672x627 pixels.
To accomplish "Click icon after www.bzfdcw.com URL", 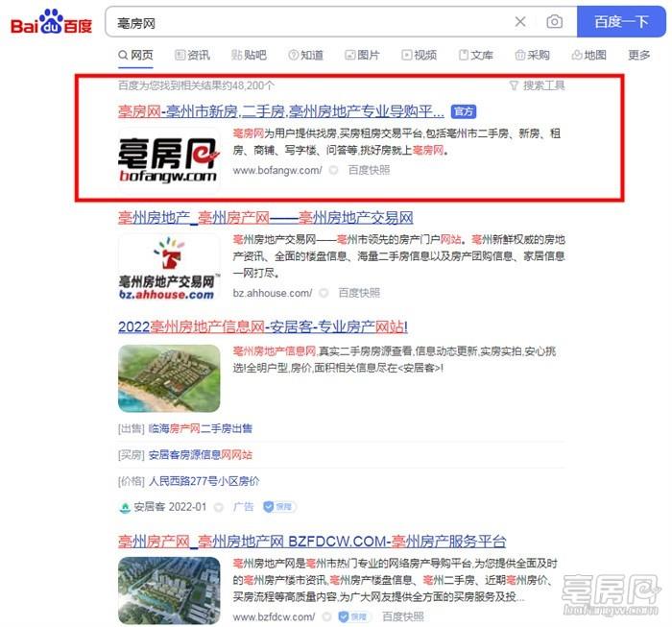I will (326, 617).
